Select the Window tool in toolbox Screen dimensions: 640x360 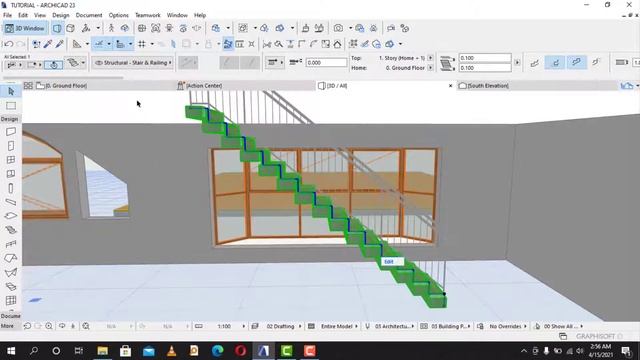click(x=11, y=160)
